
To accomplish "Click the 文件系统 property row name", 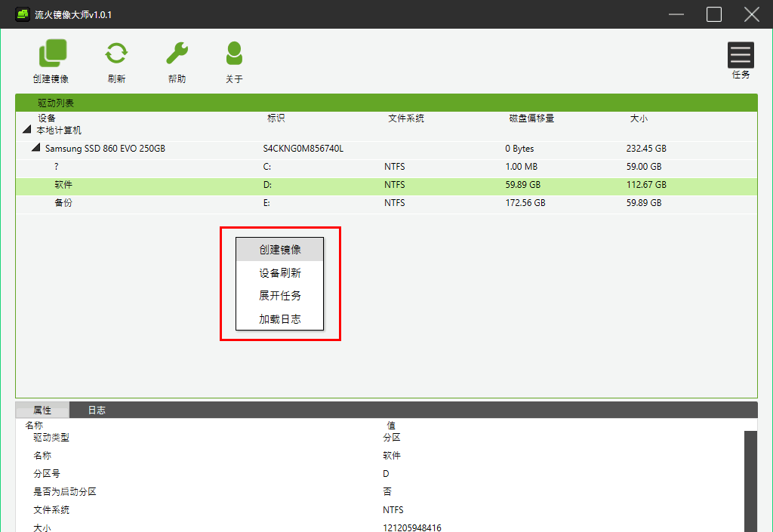I will click(51, 510).
